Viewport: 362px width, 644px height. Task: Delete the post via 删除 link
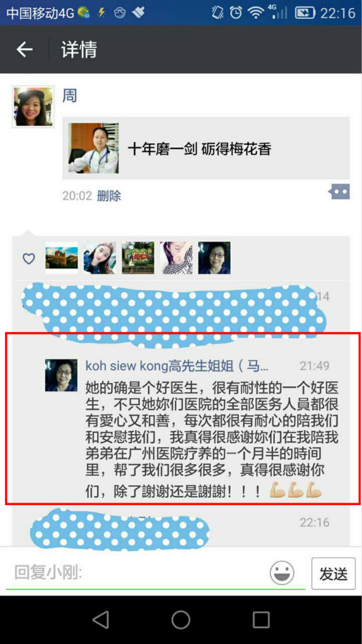(x=109, y=195)
